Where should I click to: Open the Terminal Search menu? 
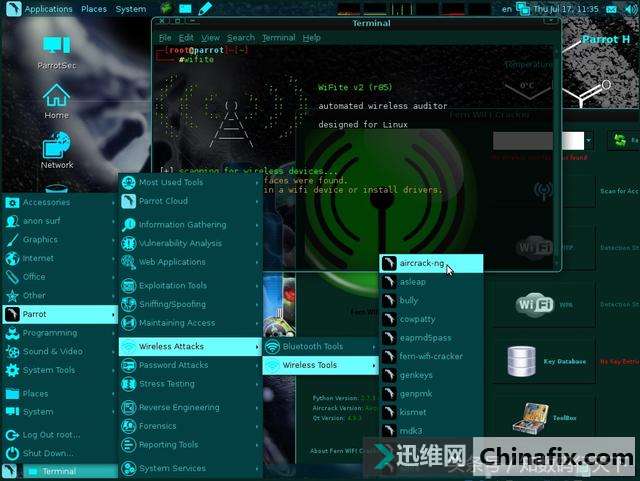pyautogui.click(x=240, y=38)
